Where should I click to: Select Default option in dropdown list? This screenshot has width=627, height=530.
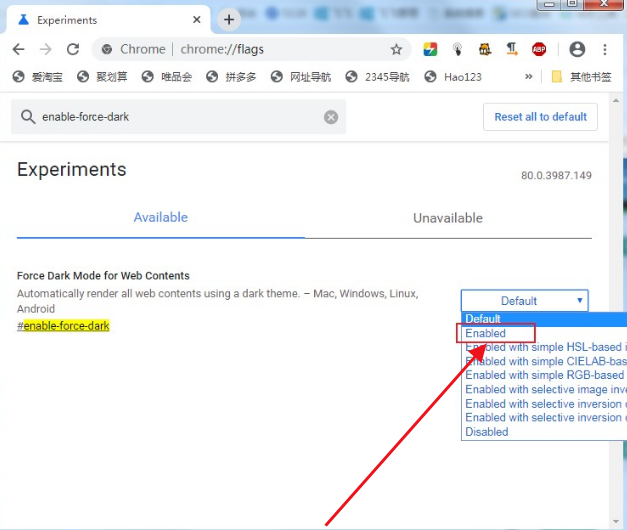click(544, 319)
